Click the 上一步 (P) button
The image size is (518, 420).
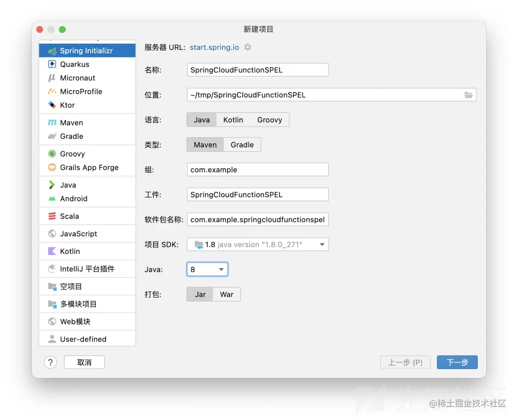click(405, 362)
